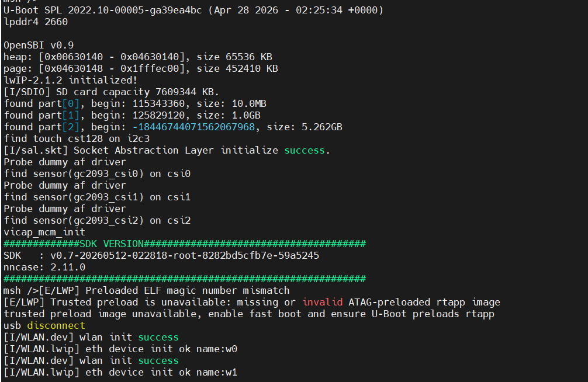
Task: Click the SD card capacity line
Action: coord(112,92)
